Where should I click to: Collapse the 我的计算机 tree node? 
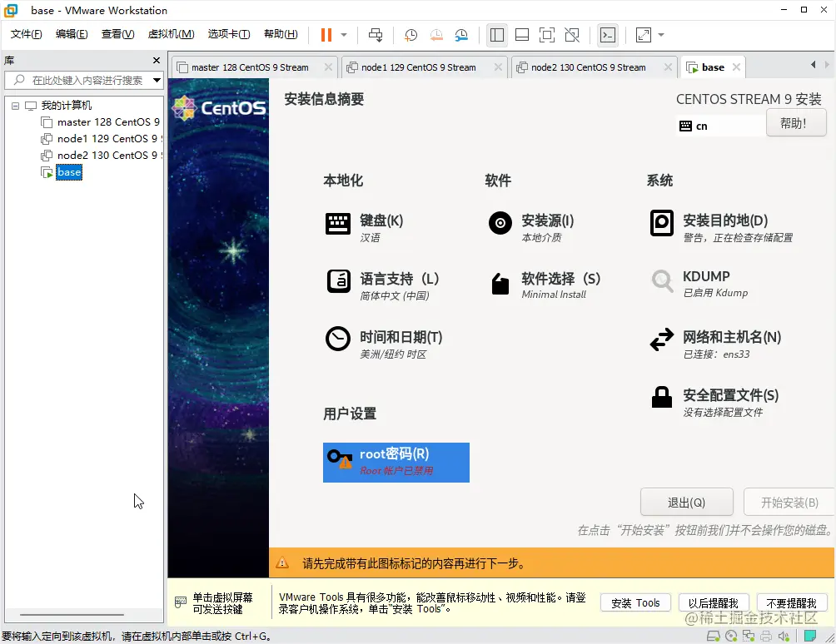(x=16, y=106)
